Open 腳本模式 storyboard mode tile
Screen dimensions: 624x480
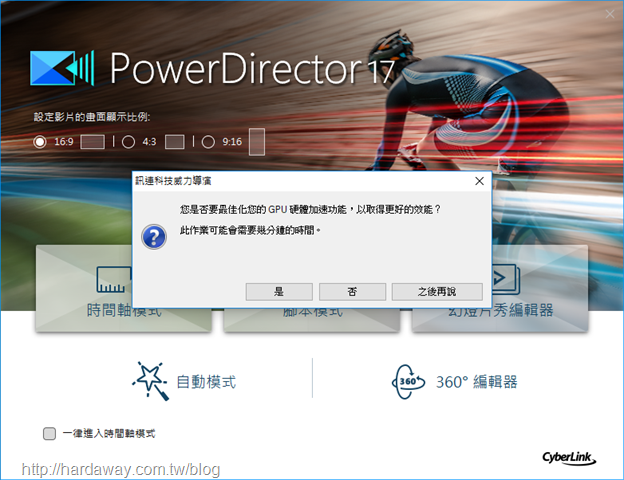tap(312, 320)
